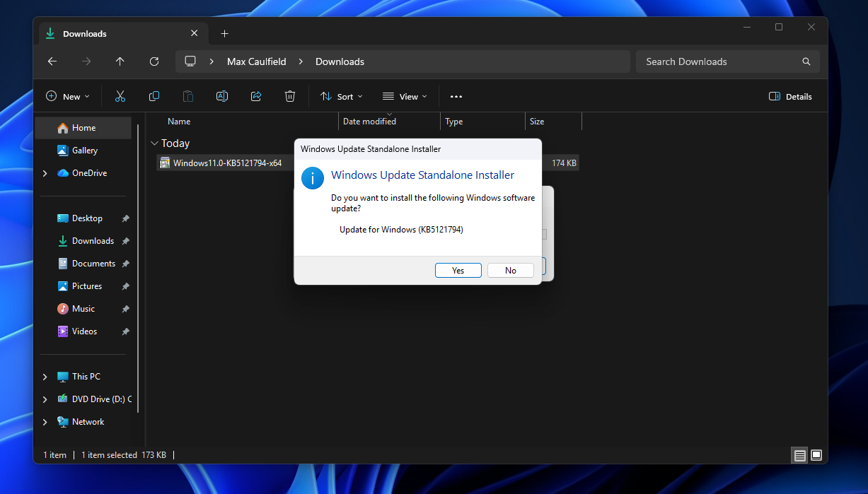This screenshot has width=868, height=494.
Task: Toggle the Details pane button
Action: point(790,96)
